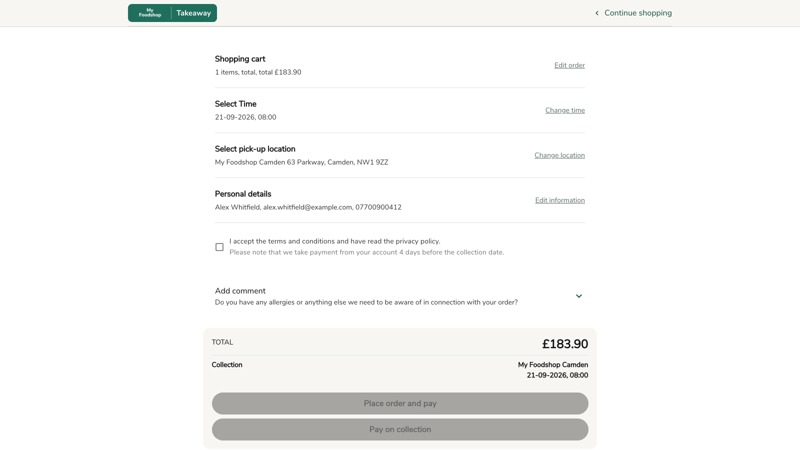Click the Alex Whitfield personal details line
Screen dimensions: 800x450
pyautogui.click(x=308, y=207)
